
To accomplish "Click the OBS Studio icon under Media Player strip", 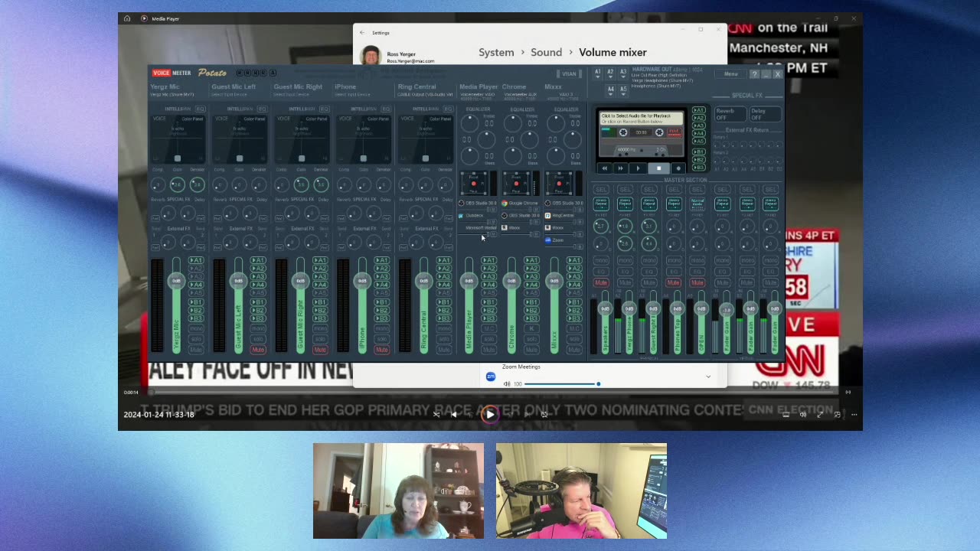I will pyautogui.click(x=461, y=203).
